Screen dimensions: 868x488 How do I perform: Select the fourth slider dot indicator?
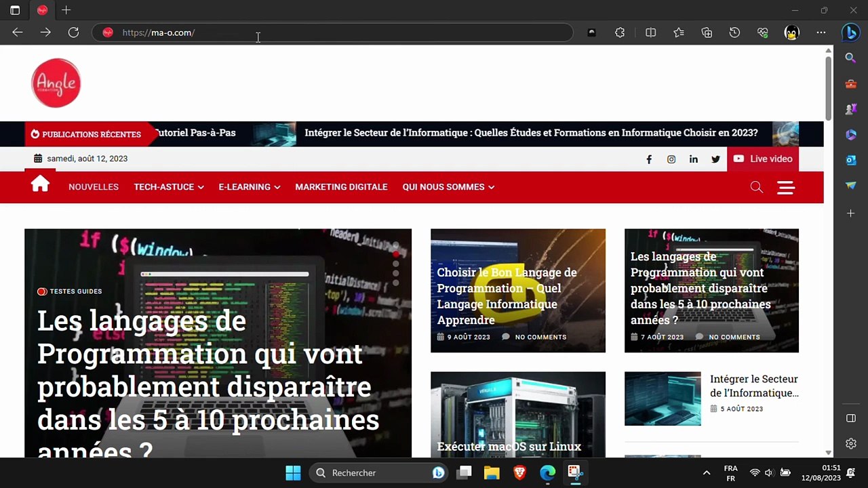point(396,274)
